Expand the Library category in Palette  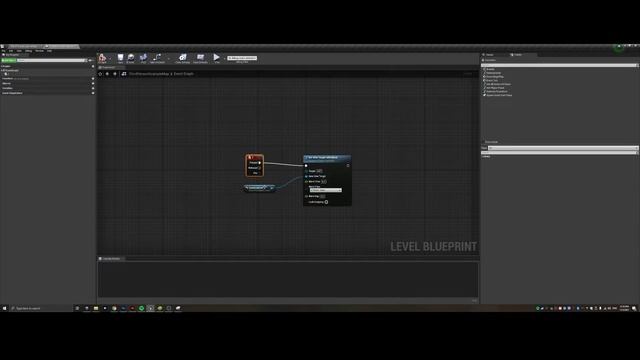click(486, 156)
